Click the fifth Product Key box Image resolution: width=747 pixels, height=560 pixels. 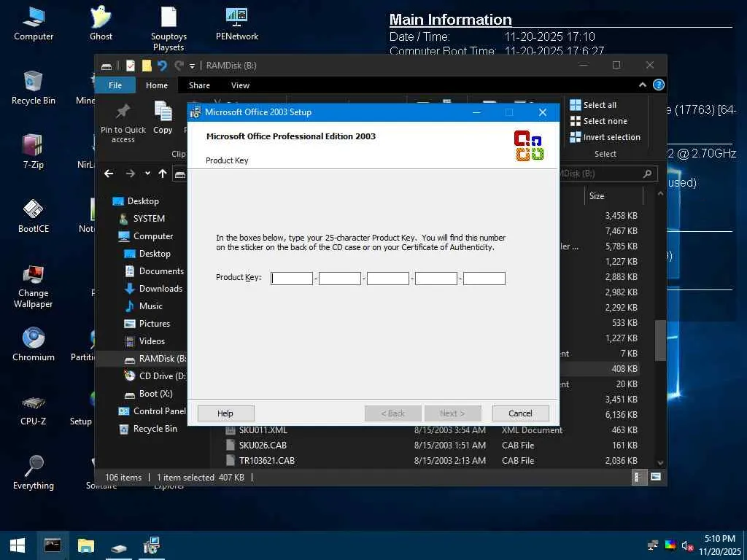[484, 278]
